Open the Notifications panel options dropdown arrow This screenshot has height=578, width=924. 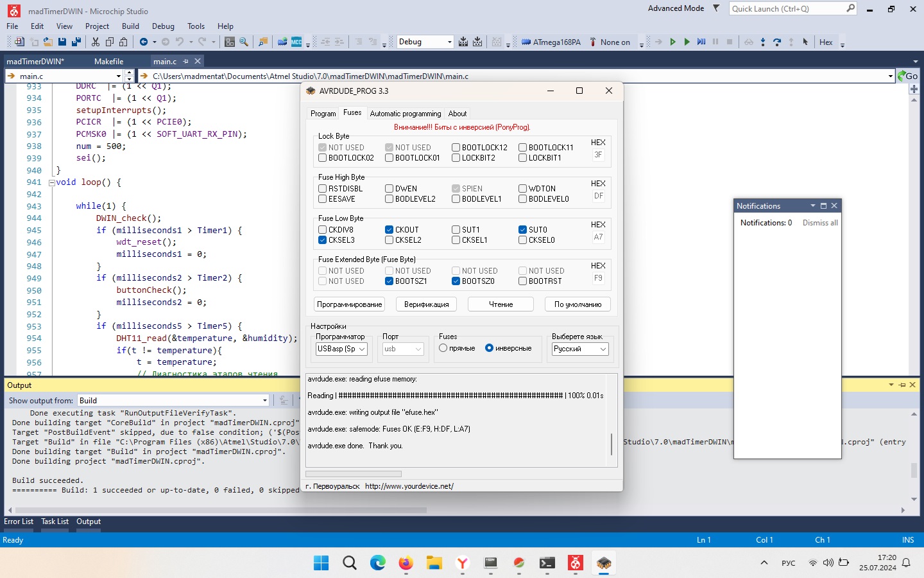click(x=813, y=206)
